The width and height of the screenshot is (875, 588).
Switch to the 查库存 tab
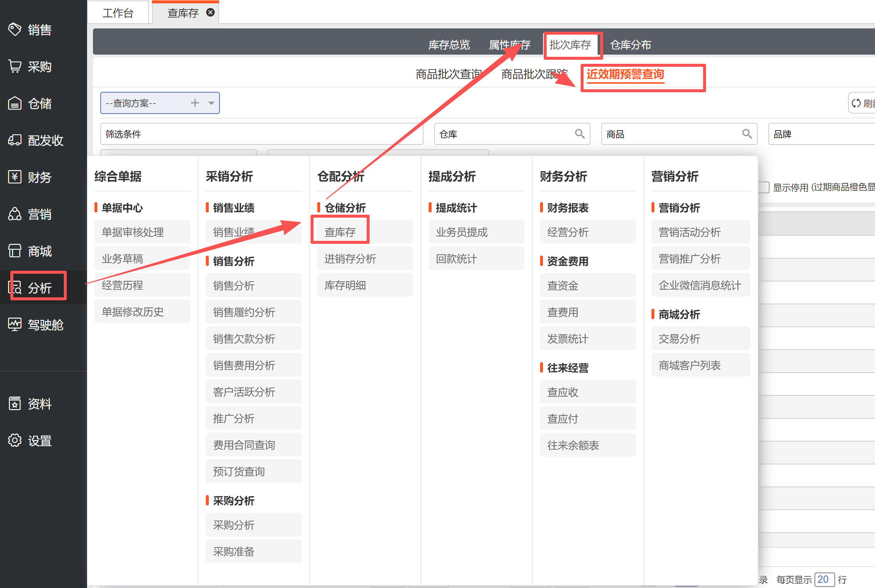pyautogui.click(x=183, y=13)
